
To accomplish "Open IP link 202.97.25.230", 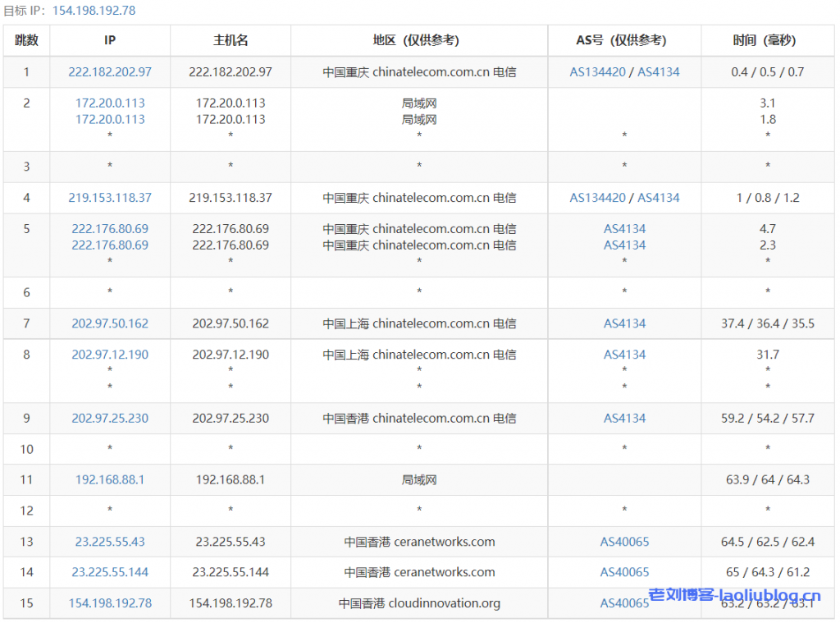I will [110, 419].
